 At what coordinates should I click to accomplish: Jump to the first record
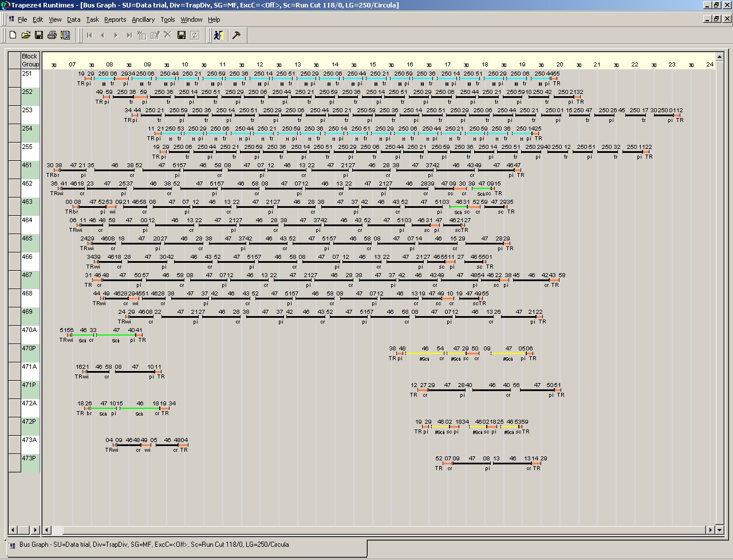coord(89,35)
